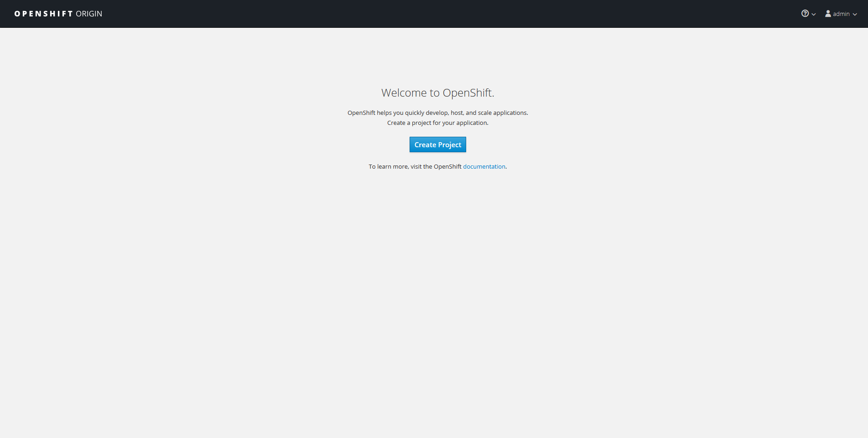Click the user silhouette icon

pyautogui.click(x=828, y=14)
